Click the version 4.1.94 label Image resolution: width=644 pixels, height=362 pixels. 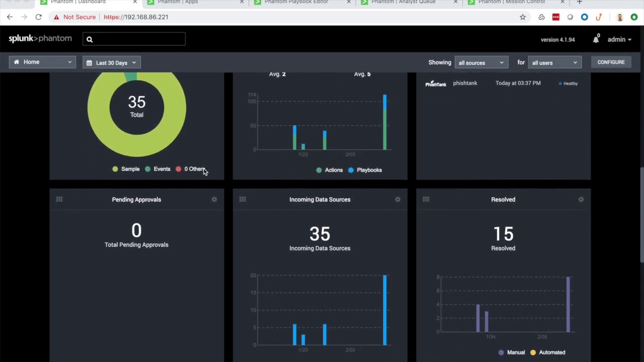pos(557,40)
